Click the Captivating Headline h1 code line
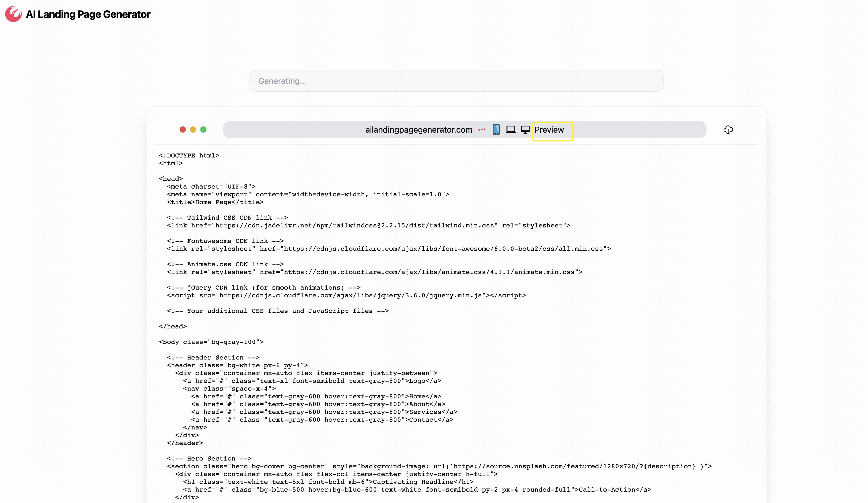 328,482
